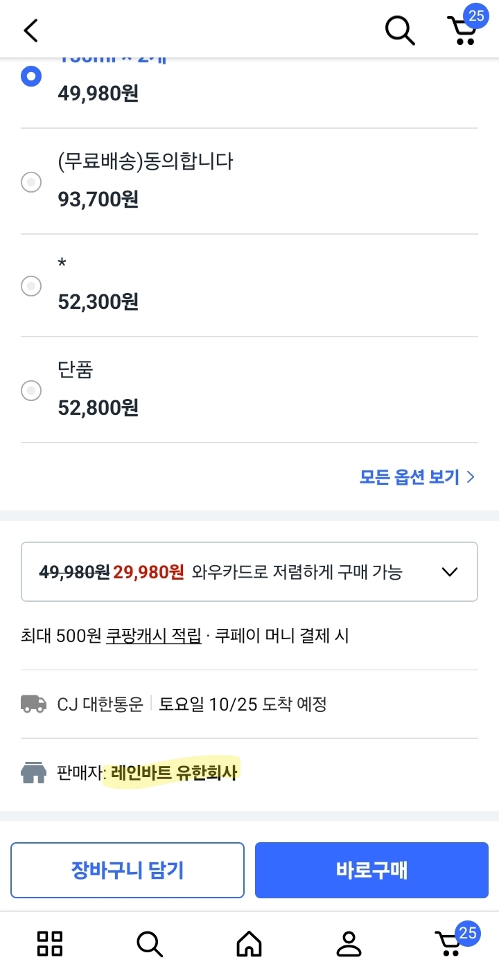Choose the 단품 52,800원 option
The height and width of the screenshot is (980, 499).
30,391
